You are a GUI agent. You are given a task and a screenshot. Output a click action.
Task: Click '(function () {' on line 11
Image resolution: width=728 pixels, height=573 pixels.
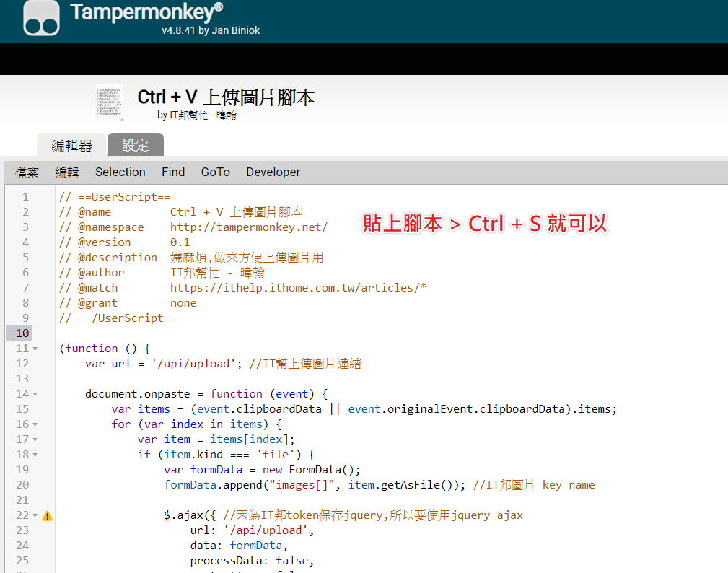105,349
